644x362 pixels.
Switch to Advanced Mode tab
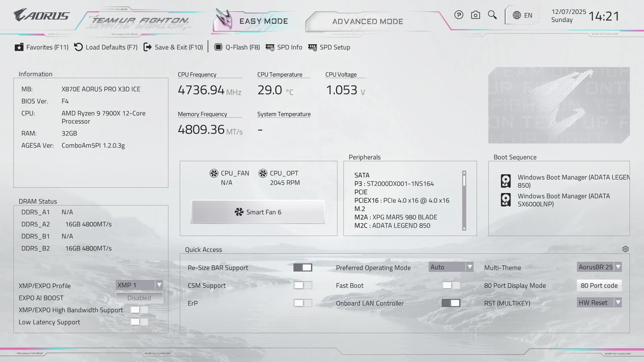tap(367, 21)
